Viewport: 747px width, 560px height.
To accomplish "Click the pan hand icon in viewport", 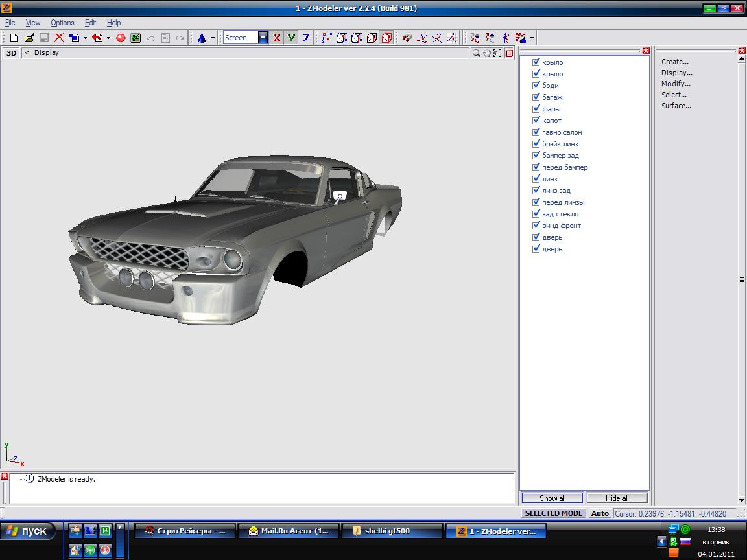I will [487, 53].
